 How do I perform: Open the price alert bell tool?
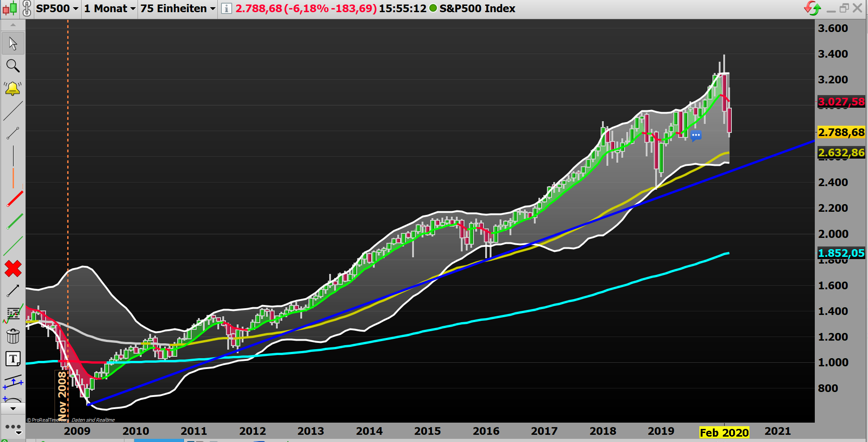pos(13,88)
